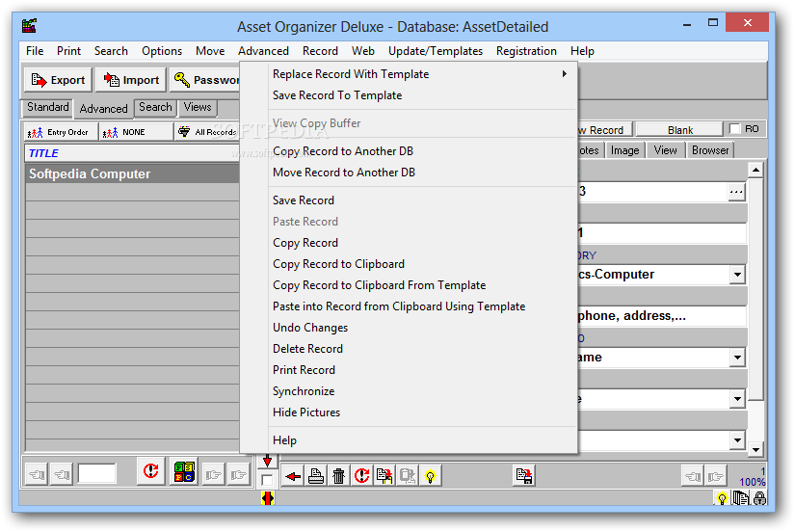795x532 pixels.
Task: Toggle the RO read-only checkbox
Action: 734,129
